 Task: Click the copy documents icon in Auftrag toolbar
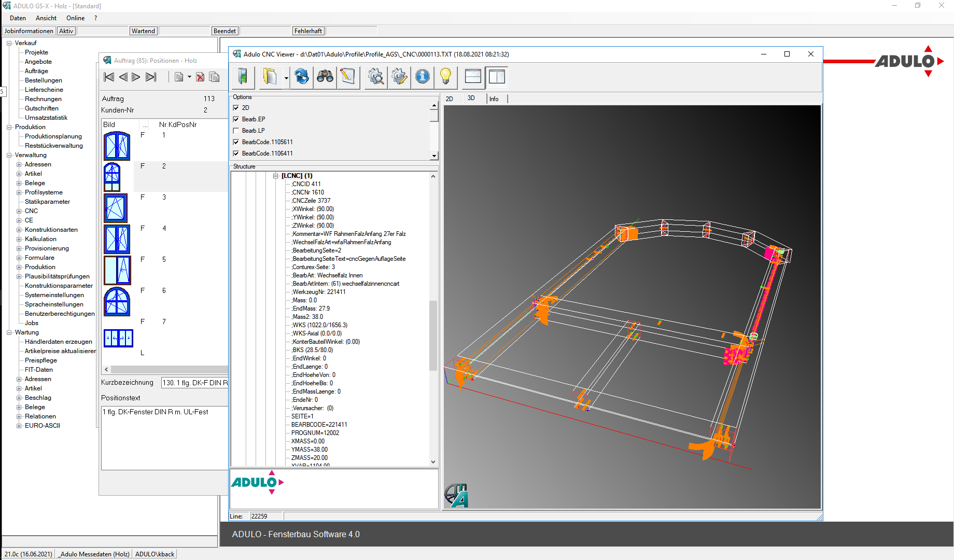click(214, 77)
